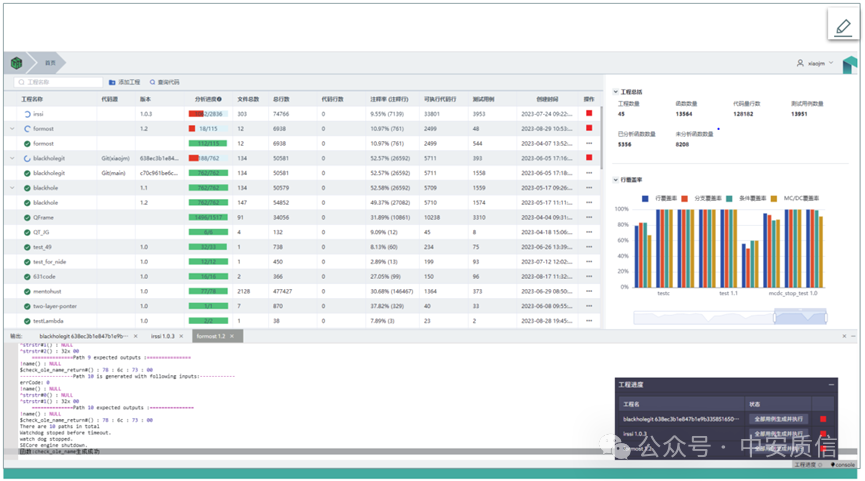The image size is (865, 481).
Task: Collapse the 工程总结 summary section
Action: click(x=614, y=92)
